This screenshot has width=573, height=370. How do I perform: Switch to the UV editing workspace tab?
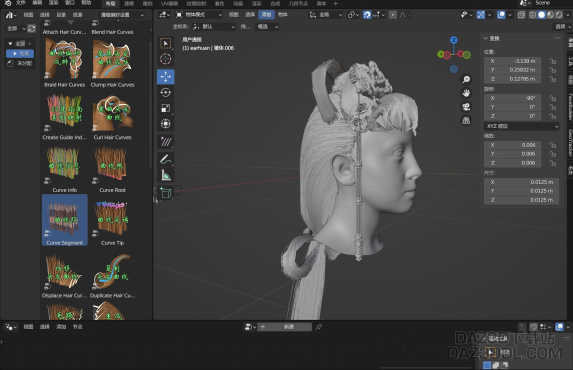point(170,4)
